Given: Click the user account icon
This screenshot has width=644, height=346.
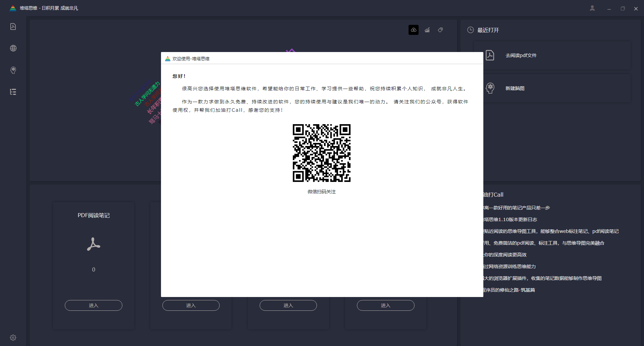Looking at the screenshot, I should [592, 8].
